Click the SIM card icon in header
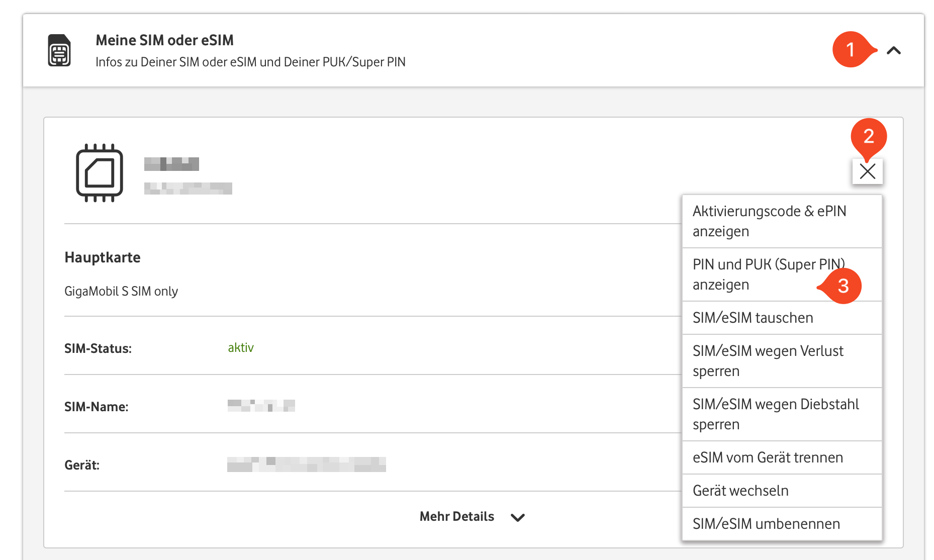Viewport: 934px width, 560px height. click(59, 50)
